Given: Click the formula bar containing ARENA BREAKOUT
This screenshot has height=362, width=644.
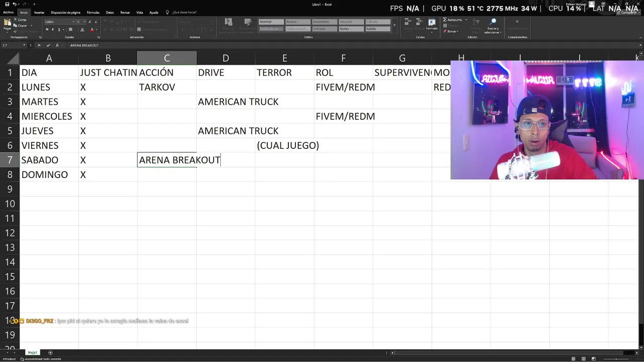Looking at the screenshot, I should pos(352,45).
